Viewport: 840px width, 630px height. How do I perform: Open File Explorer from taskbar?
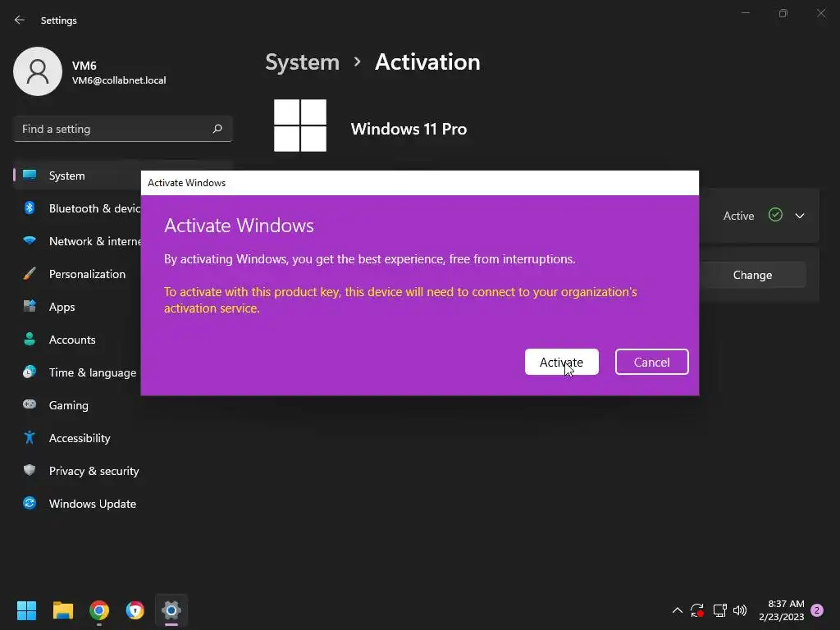62,610
